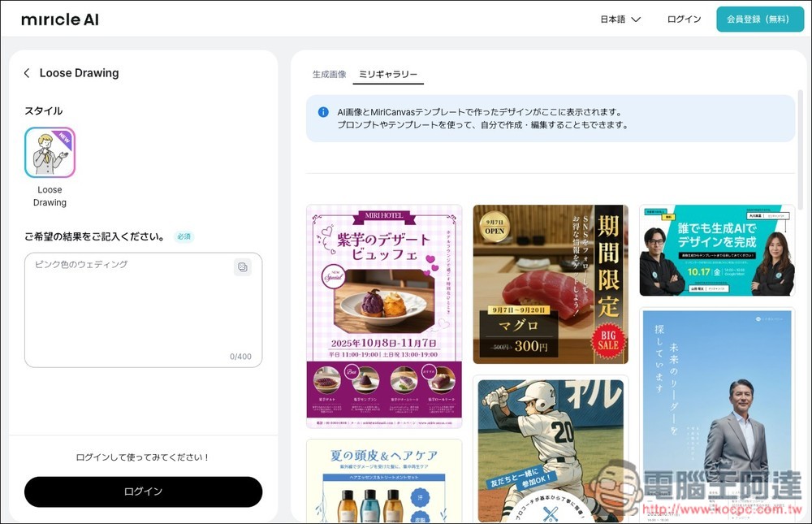Screen dimensions: 812x524
Task: Open the 紫芋のデザートビュッフェ dessert poster
Action: (x=383, y=313)
